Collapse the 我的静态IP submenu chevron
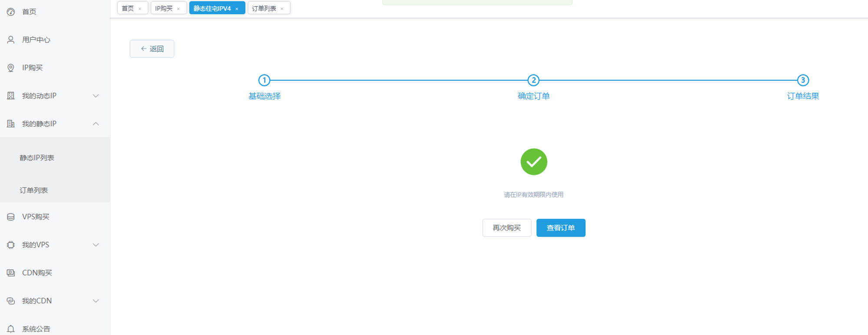This screenshot has height=335, width=868. (x=96, y=124)
